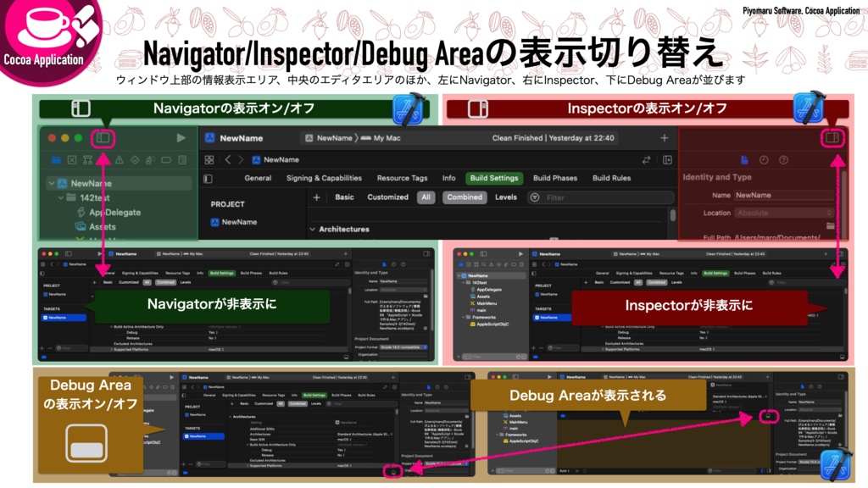Collapse the Architectures section
This screenshot has width=868, height=488.
pyautogui.click(x=313, y=229)
